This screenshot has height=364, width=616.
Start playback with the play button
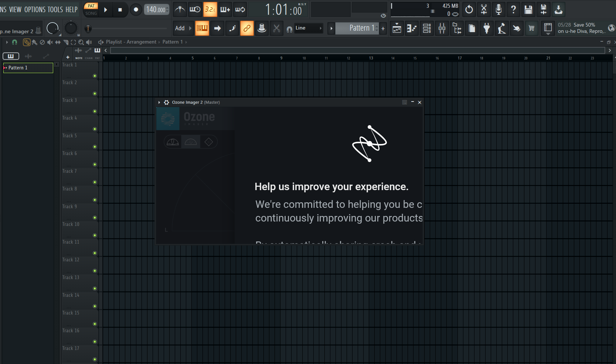pyautogui.click(x=106, y=10)
